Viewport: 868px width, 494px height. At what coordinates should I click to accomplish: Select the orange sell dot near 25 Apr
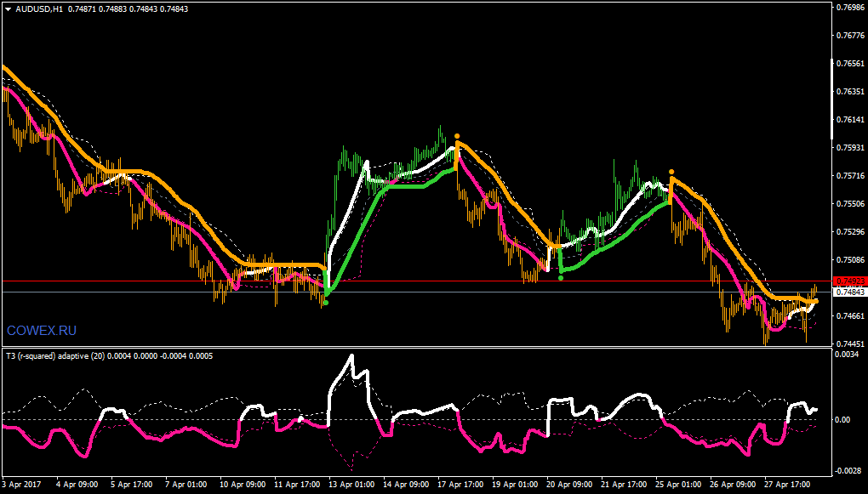(671, 172)
